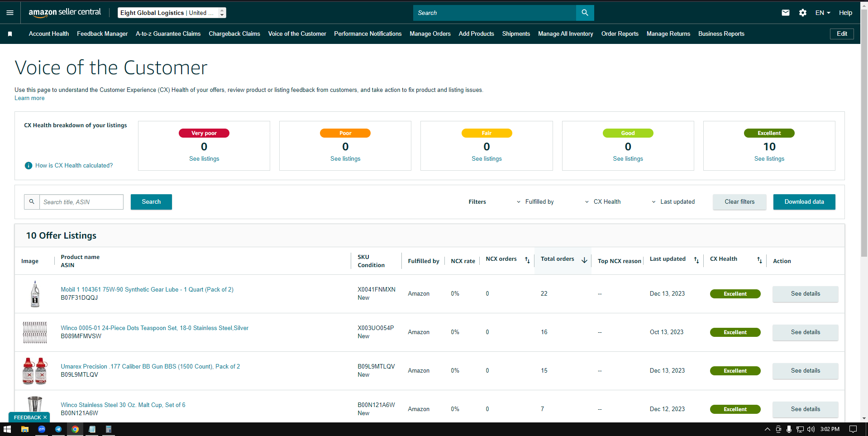Open A-to-z Guarantee Claims
This screenshot has height=436, width=868.
coord(168,34)
